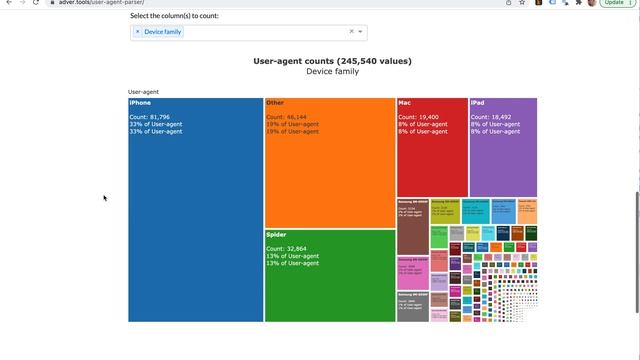Click the gray Samsung treemap block

413,307
